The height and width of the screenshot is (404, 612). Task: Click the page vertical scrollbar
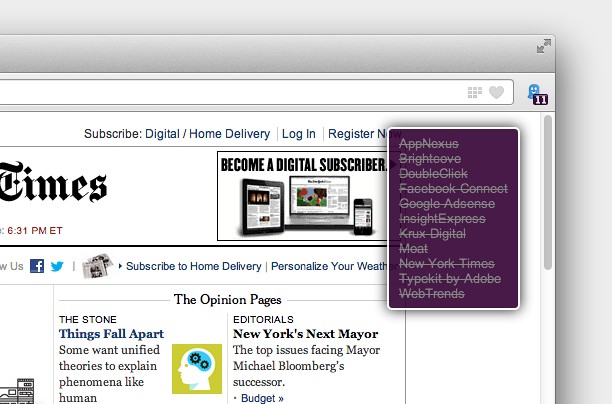click(x=548, y=192)
